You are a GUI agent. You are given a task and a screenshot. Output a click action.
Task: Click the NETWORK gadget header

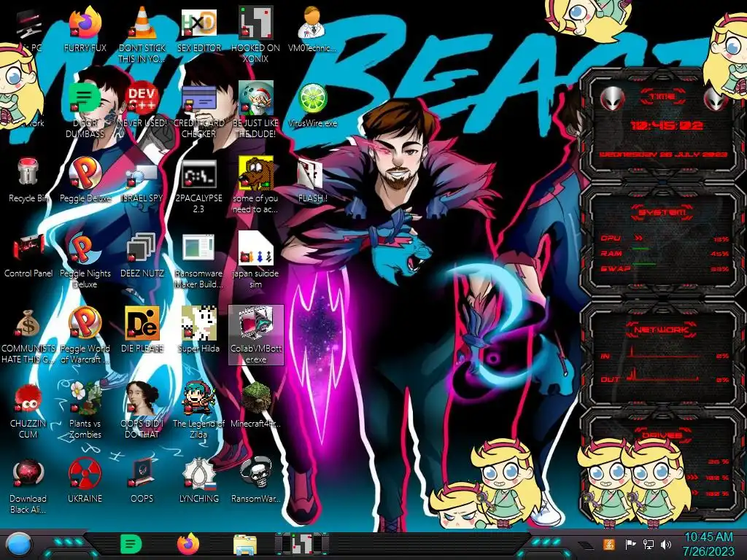661,329
